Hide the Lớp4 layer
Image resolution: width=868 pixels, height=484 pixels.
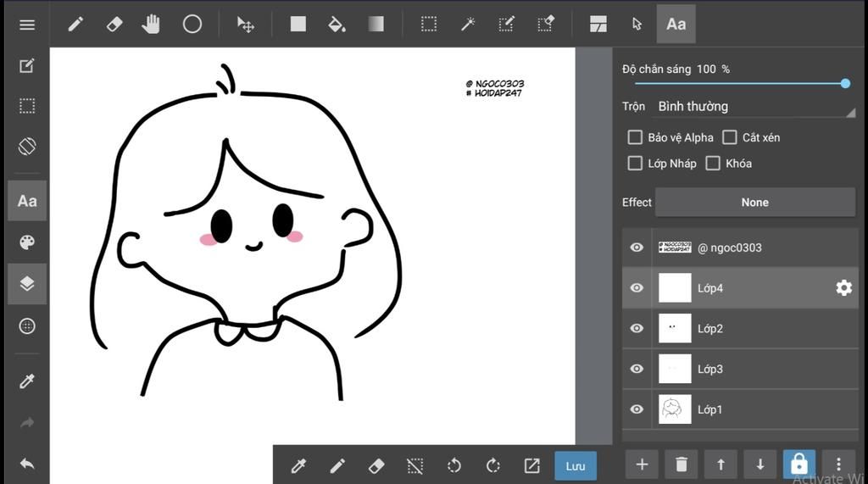pyautogui.click(x=637, y=288)
